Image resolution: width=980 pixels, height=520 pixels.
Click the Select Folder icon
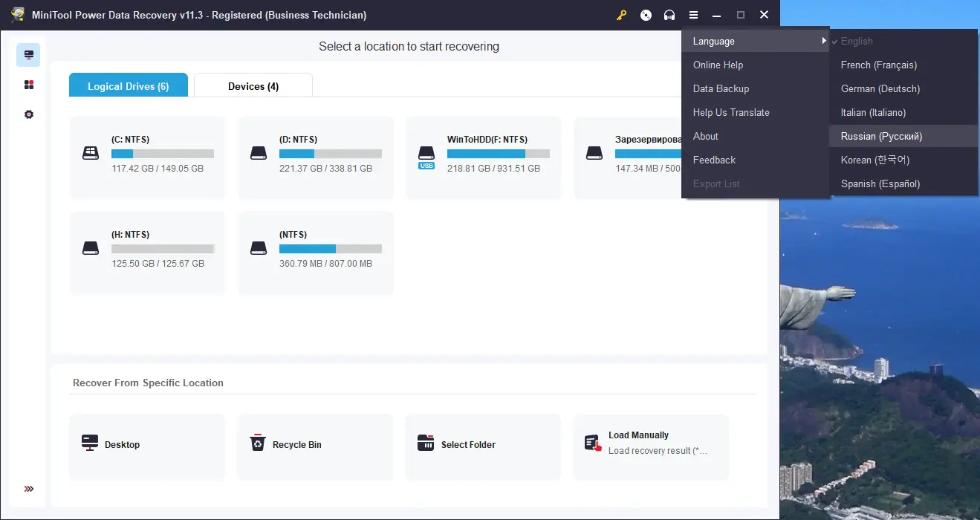click(426, 443)
